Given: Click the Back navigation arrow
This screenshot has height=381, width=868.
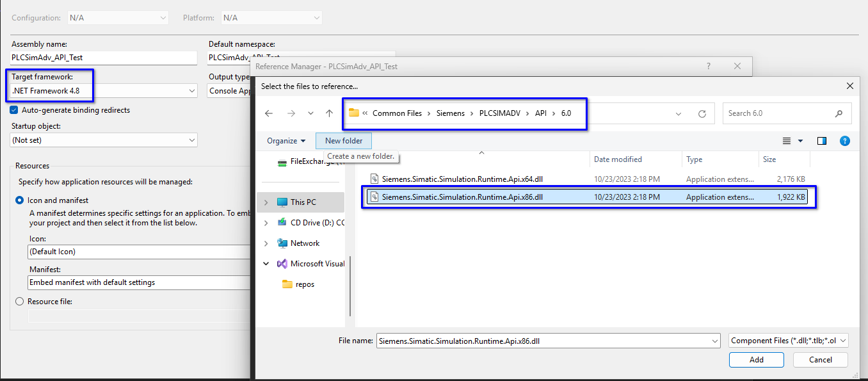Looking at the screenshot, I should [269, 113].
